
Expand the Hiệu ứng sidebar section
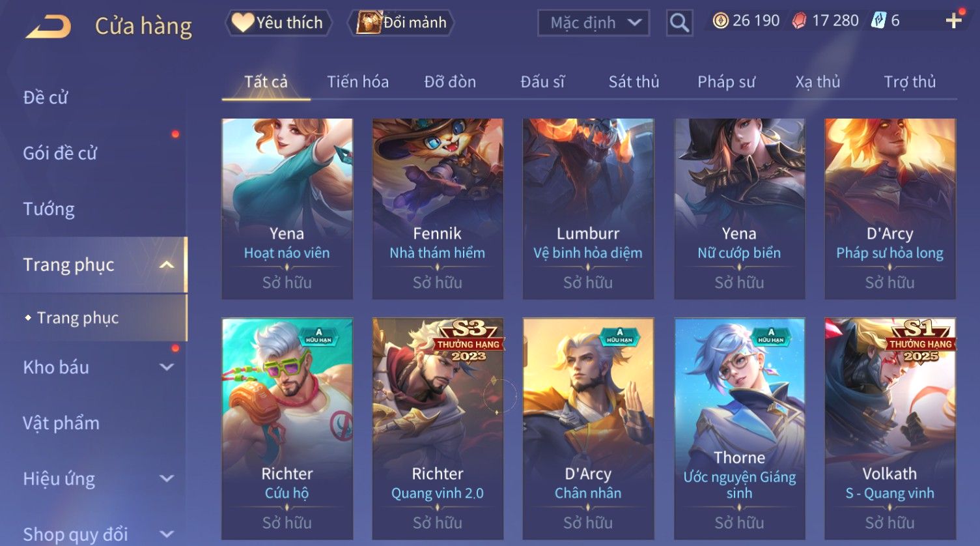point(167,478)
